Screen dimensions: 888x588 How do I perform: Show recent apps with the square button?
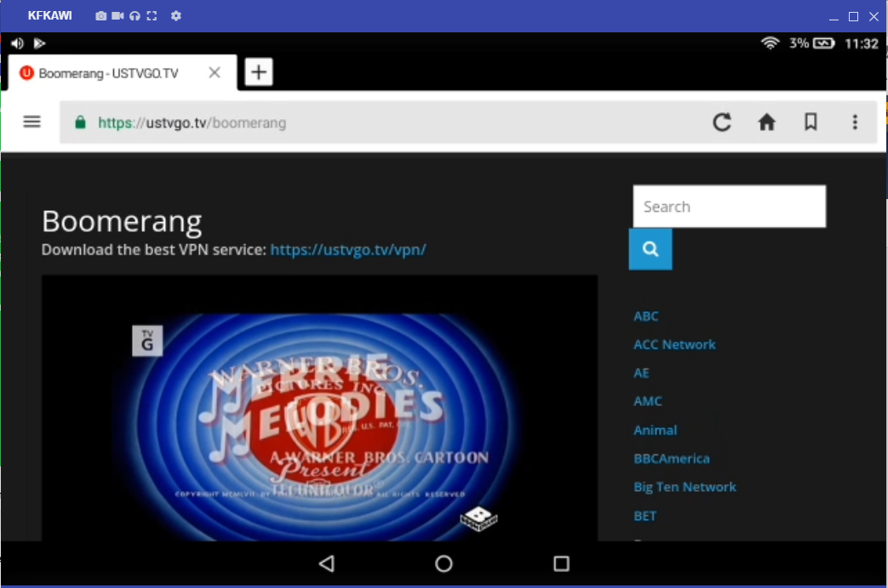pyautogui.click(x=560, y=563)
